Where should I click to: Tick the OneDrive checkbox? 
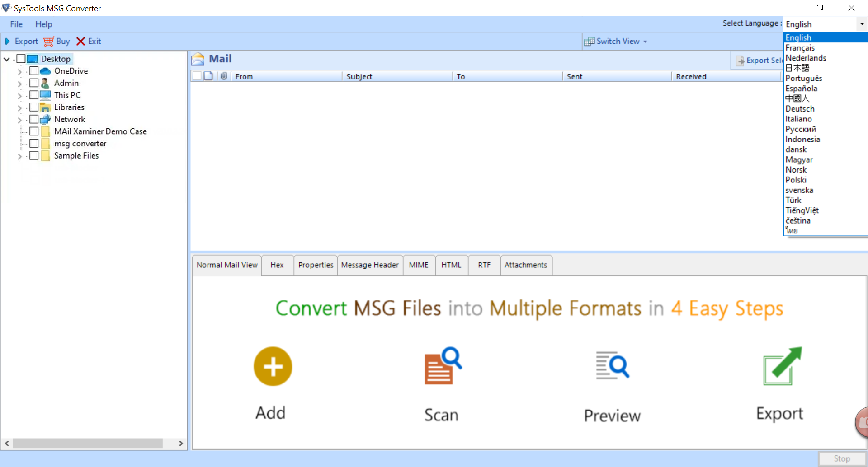(34, 71)
